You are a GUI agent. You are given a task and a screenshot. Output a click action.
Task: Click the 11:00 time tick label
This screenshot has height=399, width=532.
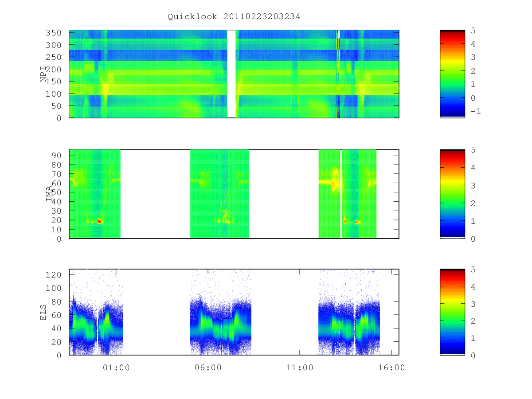point(300,368)
